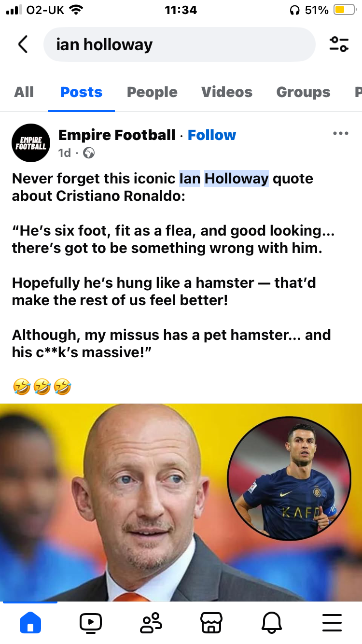Screen dimensions: 362x644
Task: Switch to the People tab
Action: [x=152, y=92]
